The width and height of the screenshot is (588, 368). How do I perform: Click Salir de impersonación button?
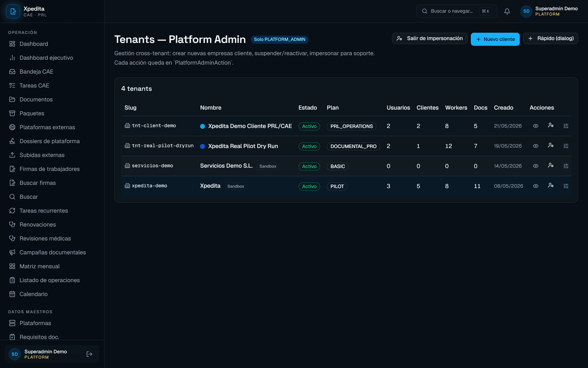[429, 38]
